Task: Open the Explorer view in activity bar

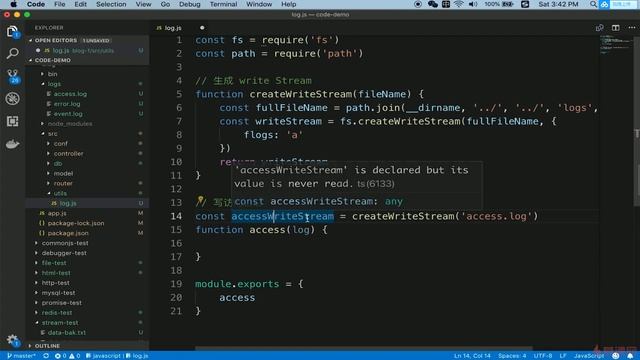Action: 12,31
